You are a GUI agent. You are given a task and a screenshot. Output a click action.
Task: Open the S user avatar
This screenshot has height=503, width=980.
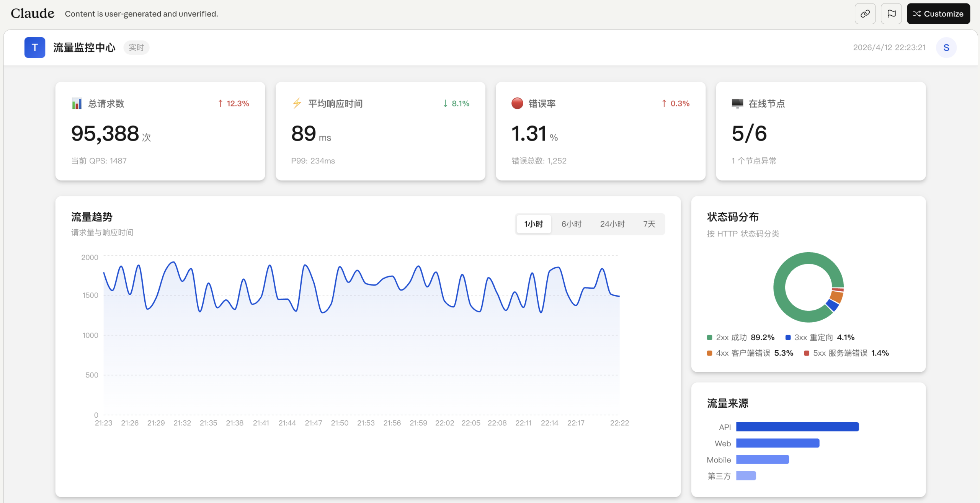click(x=946, y=47)
